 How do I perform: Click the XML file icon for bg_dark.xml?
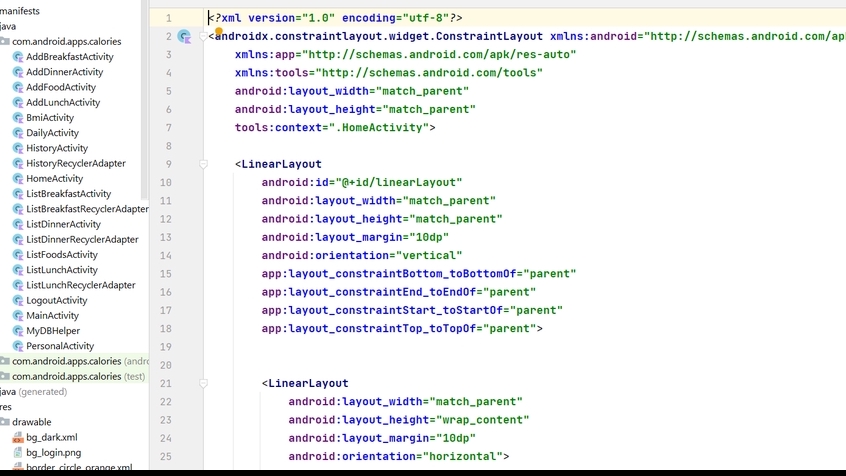point(18,438)
